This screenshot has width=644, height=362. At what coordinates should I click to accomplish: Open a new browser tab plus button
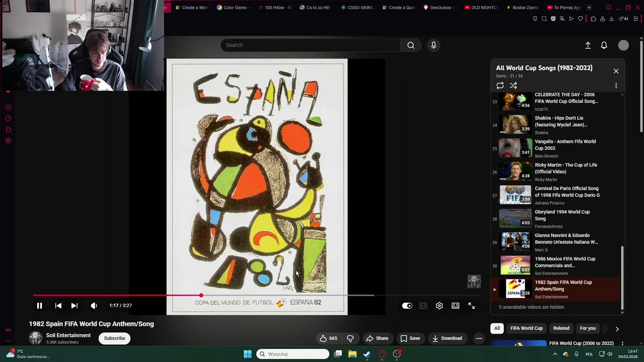click(589, 8)
